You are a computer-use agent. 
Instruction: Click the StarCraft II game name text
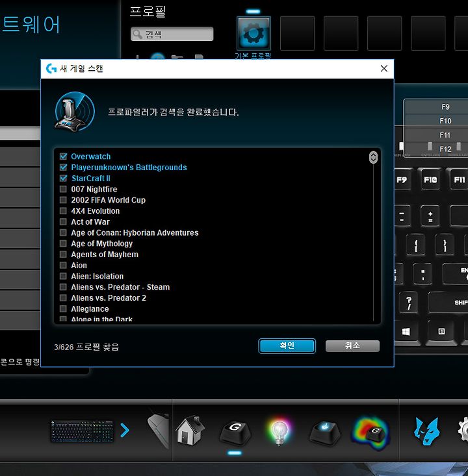90,178
